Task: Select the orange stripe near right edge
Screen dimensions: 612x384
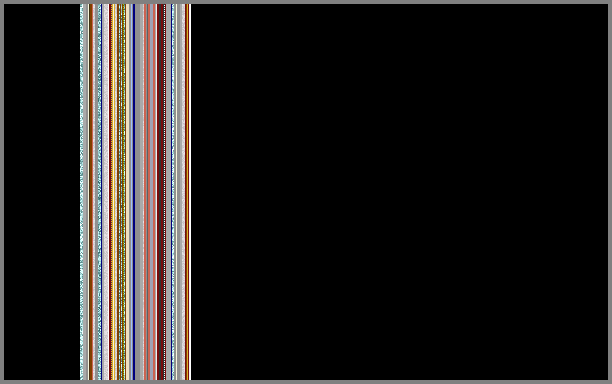Action: 187,192
